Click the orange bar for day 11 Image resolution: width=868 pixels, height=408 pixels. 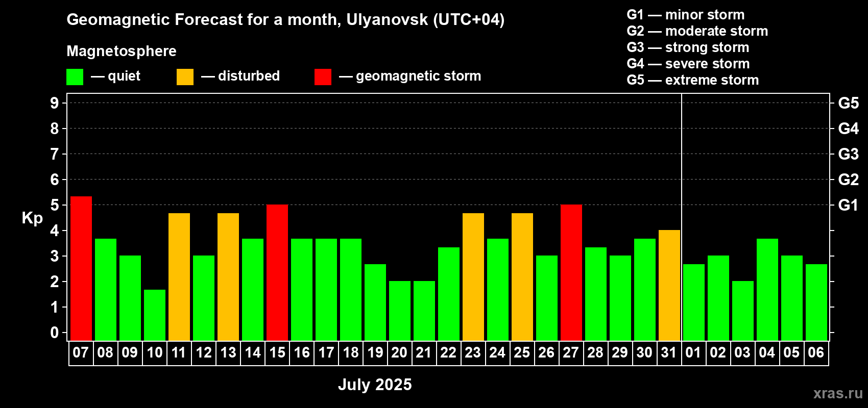[179, 277]
